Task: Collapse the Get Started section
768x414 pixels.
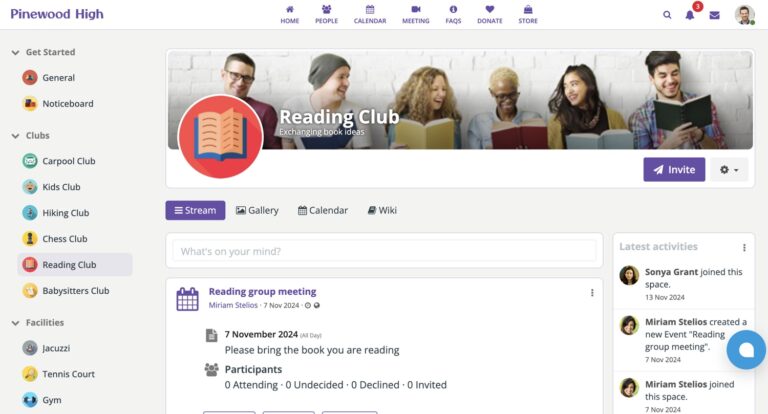Action: coord(15,52)
